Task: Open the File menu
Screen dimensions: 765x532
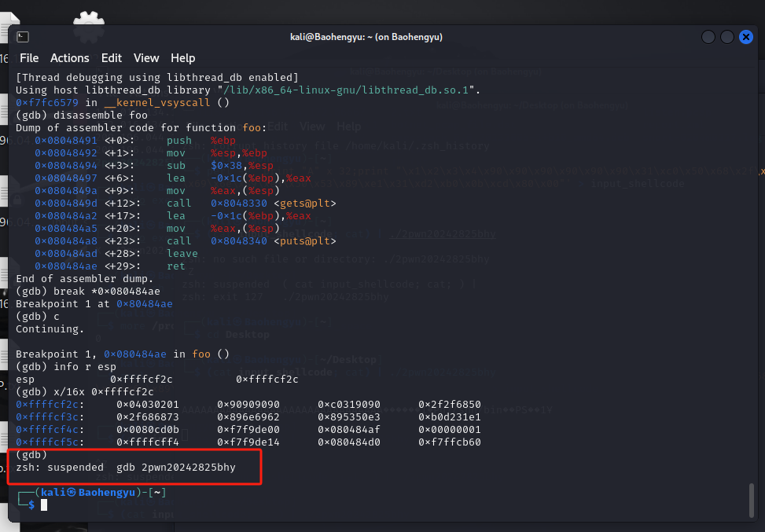Action: (x=29, y=58)
